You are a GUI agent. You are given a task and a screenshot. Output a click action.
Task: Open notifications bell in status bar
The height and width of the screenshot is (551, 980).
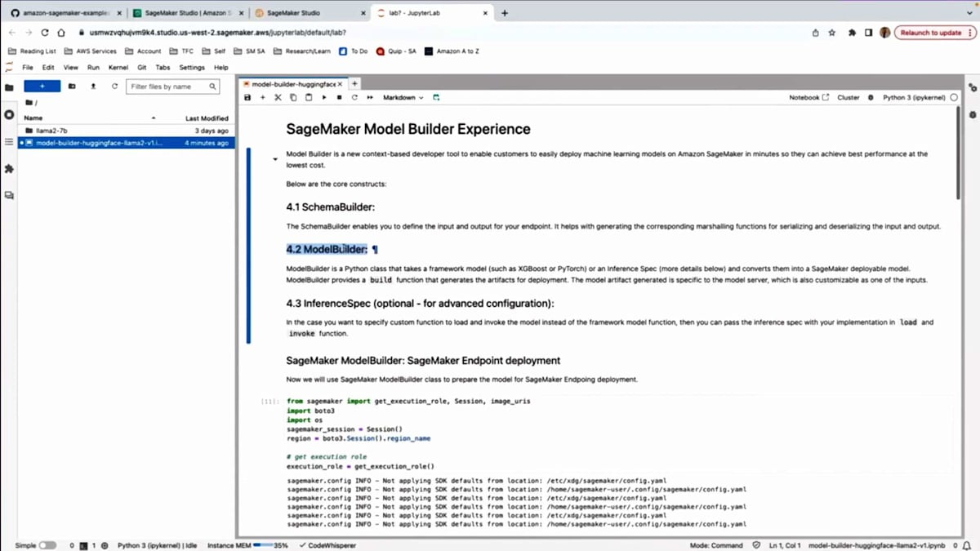pyautogui.click(x=967, y=545)
